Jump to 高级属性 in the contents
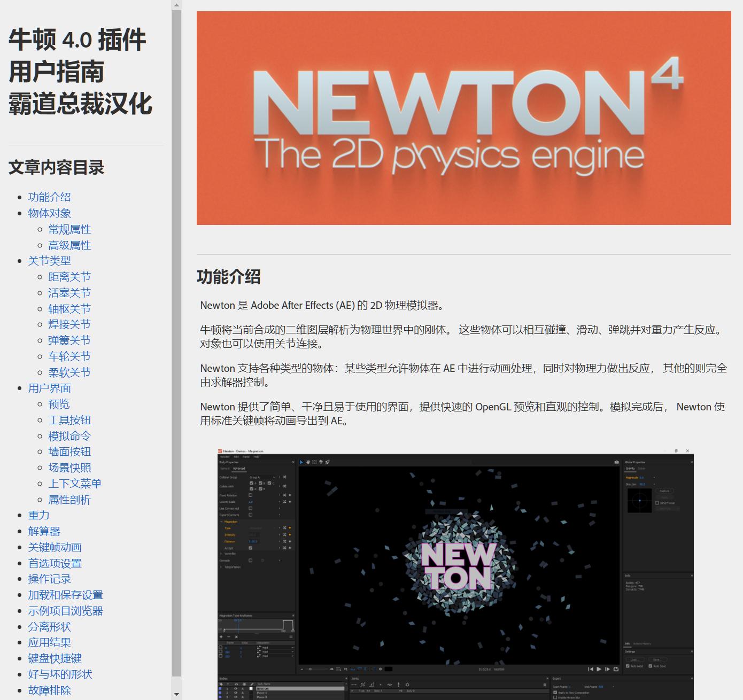 tap(69, 245)
